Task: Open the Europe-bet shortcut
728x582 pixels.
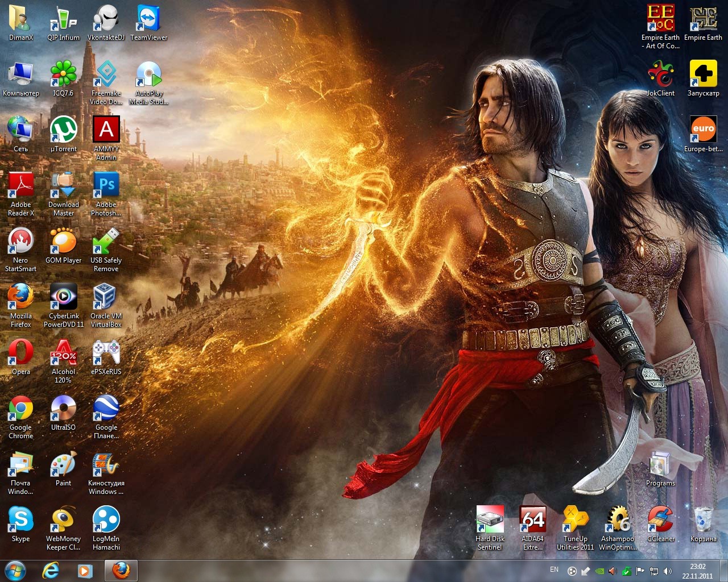Action: coord(703,134)
